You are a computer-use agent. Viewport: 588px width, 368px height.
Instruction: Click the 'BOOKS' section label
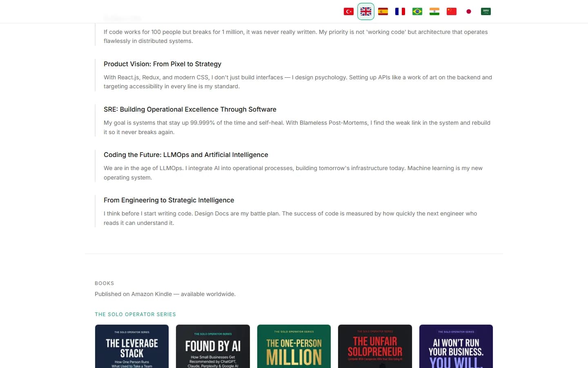point(105,283)
